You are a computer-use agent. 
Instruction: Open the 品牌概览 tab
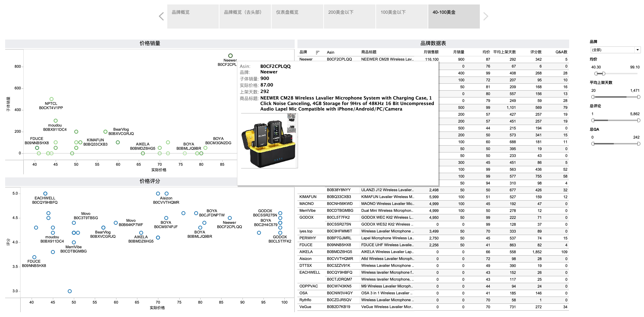[x=193, y=17]
